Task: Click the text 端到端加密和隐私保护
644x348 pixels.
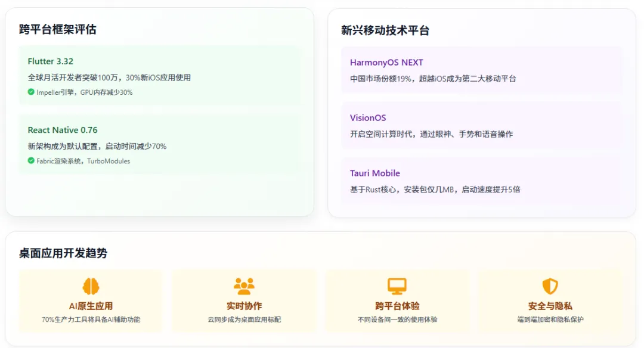Action: 550,319
